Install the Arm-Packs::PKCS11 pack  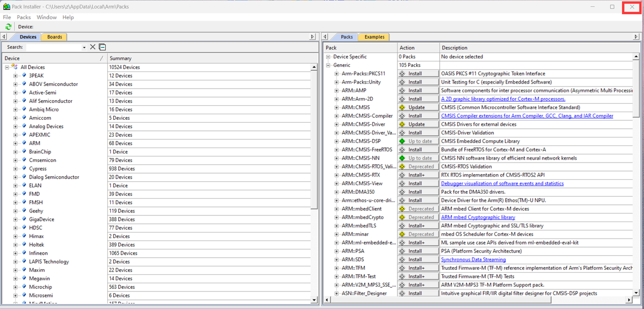click(x=419, y=73)
